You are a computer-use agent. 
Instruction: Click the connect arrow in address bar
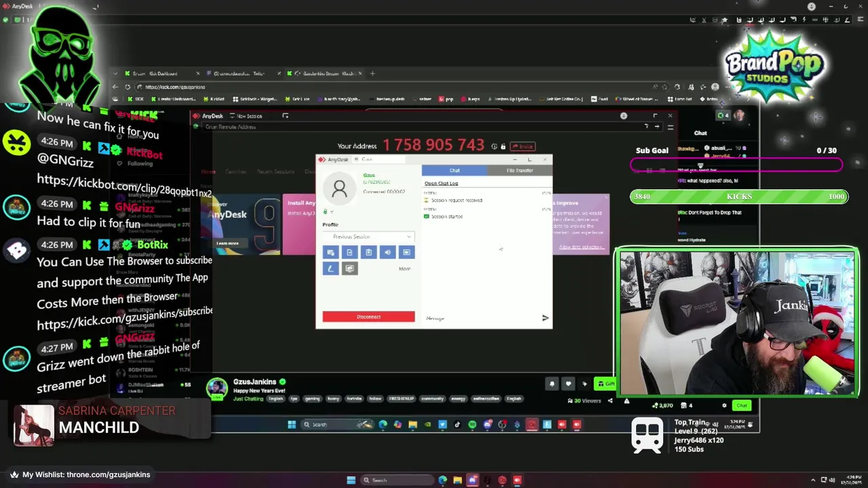click(656, 127)
